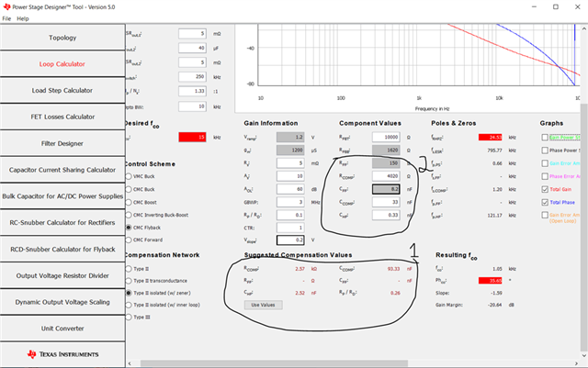The width and height of the screenshot is (588, 368).
Task: Select CMC Inverting Buck-Boost scheme
Action: point(129,215)
